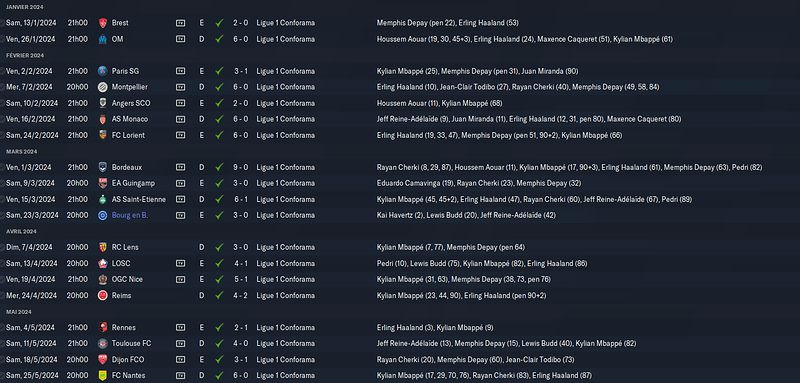Viewport: 800px width, 383px height.
Task: Click the AS Monaco club badge
Action: point(103,119)
